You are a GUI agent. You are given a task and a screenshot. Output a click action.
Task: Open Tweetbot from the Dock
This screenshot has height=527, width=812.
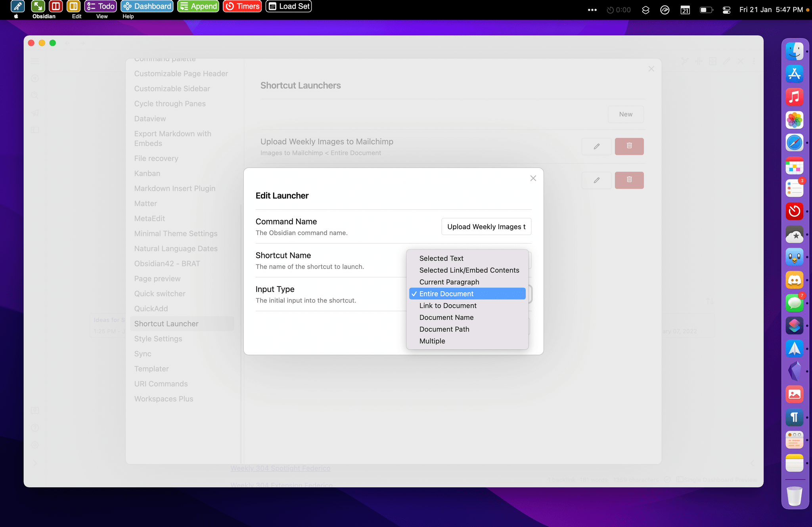click(x=795, y=257)
